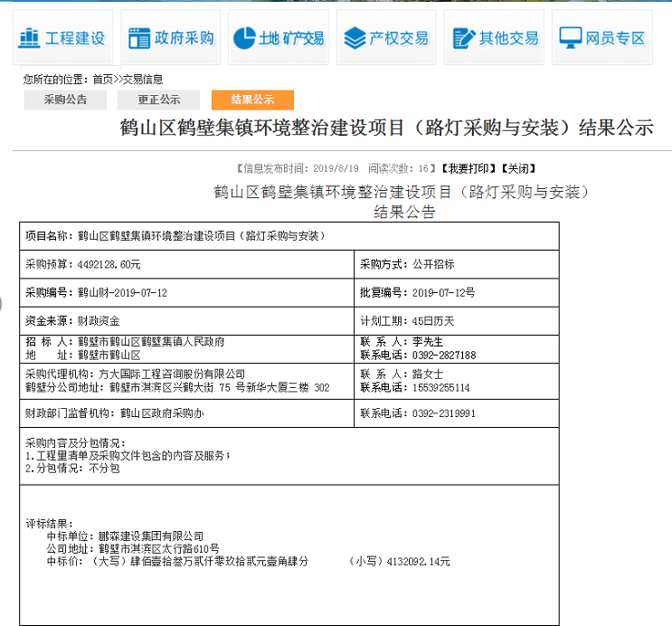This screenshot has width=672, height=626.
Task: Open 交易信息 breadcrumb link
Action: pos(143,80)
